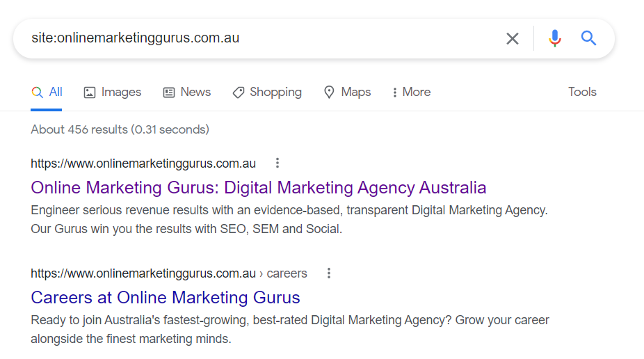The width and height of the screenshot is (644, 359).
Task: Clear the search box with the X icon
Action: 512,38
